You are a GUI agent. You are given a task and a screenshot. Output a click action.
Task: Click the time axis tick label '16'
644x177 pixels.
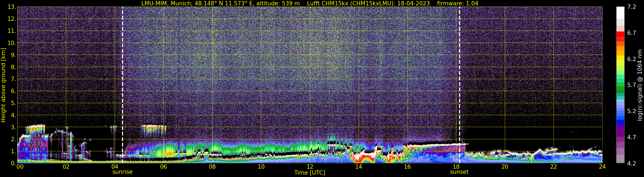[407, 167]
